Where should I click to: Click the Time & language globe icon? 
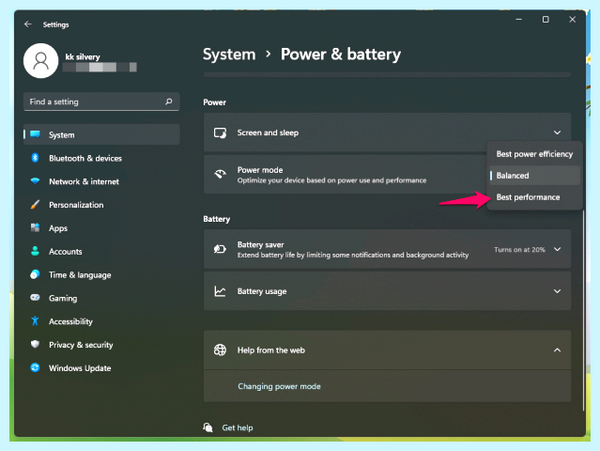pyautogui.click(x=35, y=274)
